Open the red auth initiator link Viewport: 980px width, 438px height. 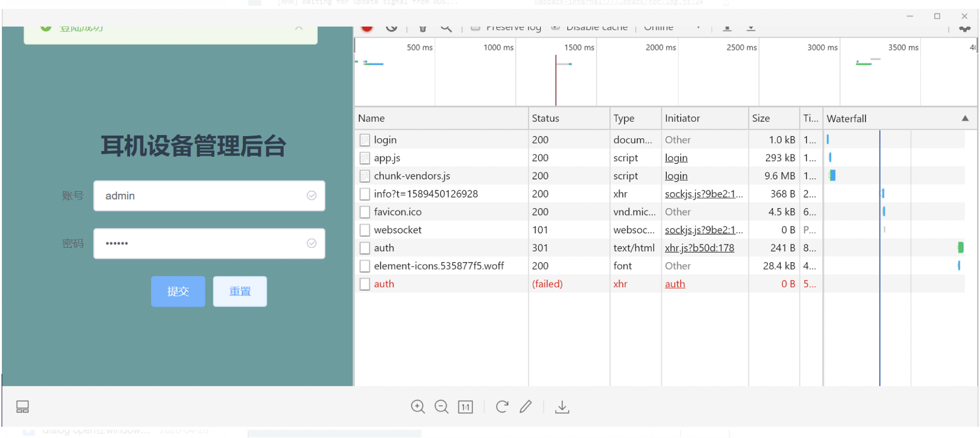pos(675,284)
